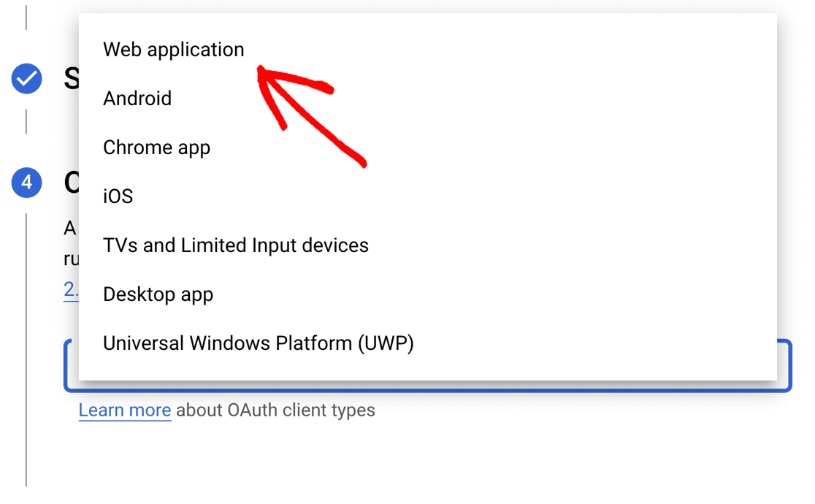Select Web application from the list
This screenshot has height=504, width=815.
tap(174, 50)
